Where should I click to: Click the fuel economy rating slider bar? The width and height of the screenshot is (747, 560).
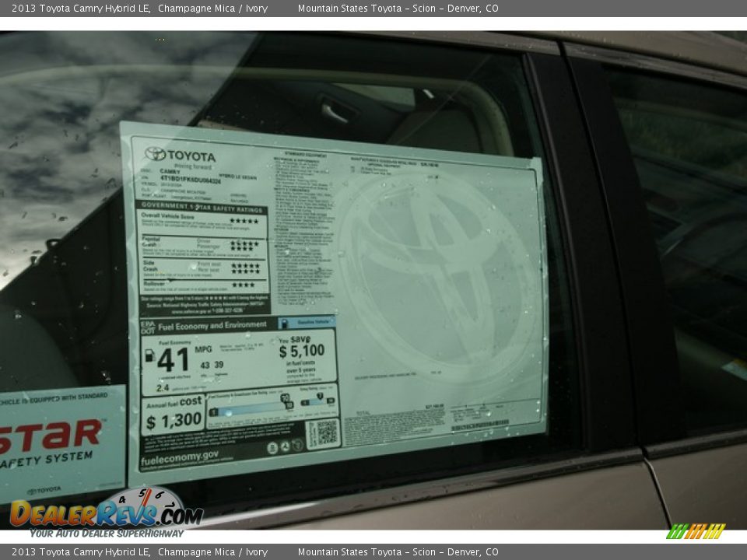point(251,410)
